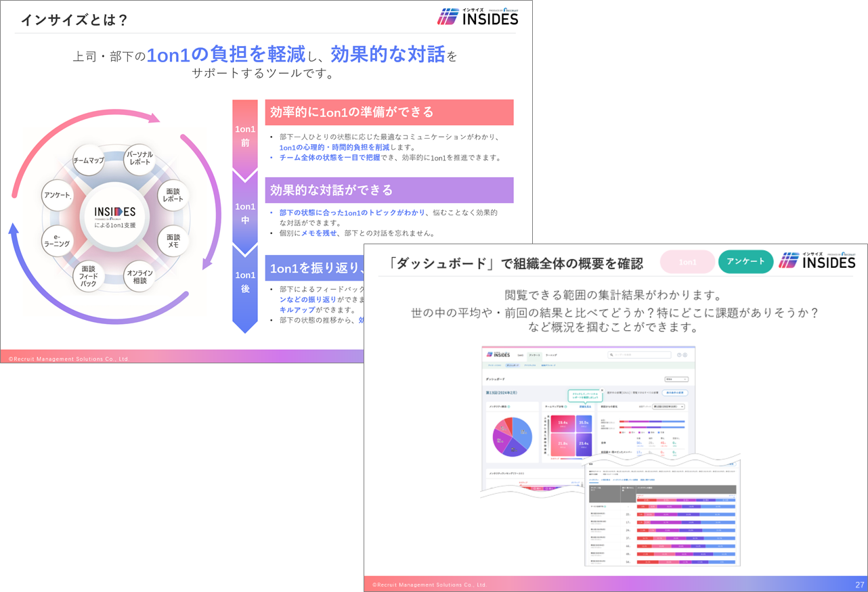
Task: Click the 効果的な対話ができる header bar
Action: (x=389, y=190)
